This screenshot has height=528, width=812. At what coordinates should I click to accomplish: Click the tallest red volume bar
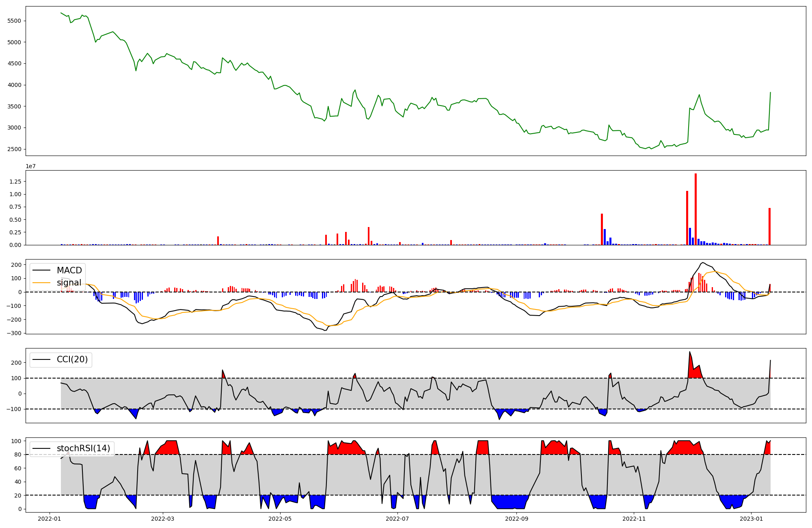tap(695, 209)
